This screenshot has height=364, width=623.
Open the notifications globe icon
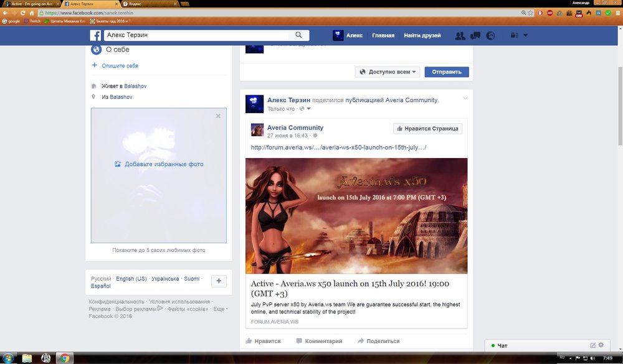pos(490,35)
